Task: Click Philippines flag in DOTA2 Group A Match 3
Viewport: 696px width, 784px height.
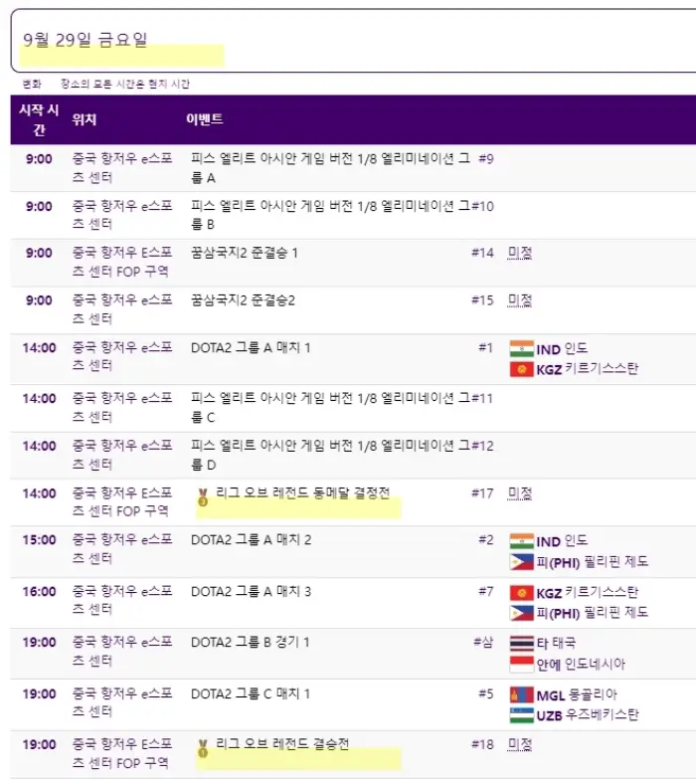Action: point(521,613)
